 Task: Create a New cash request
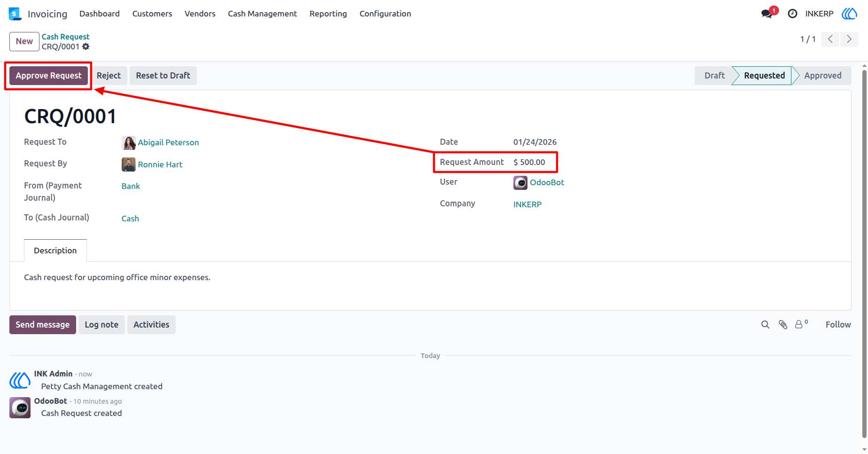[x=24, y=41]
